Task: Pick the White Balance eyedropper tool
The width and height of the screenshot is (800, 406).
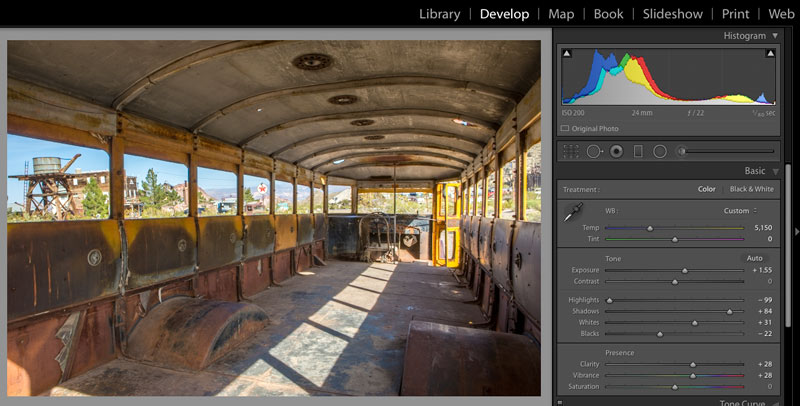Action: tap(573, 212)
